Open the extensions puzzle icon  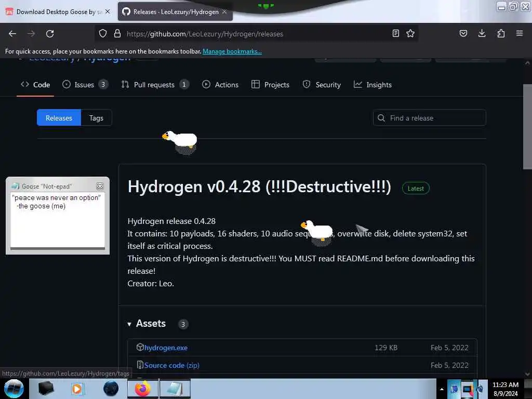click(501, 33)
